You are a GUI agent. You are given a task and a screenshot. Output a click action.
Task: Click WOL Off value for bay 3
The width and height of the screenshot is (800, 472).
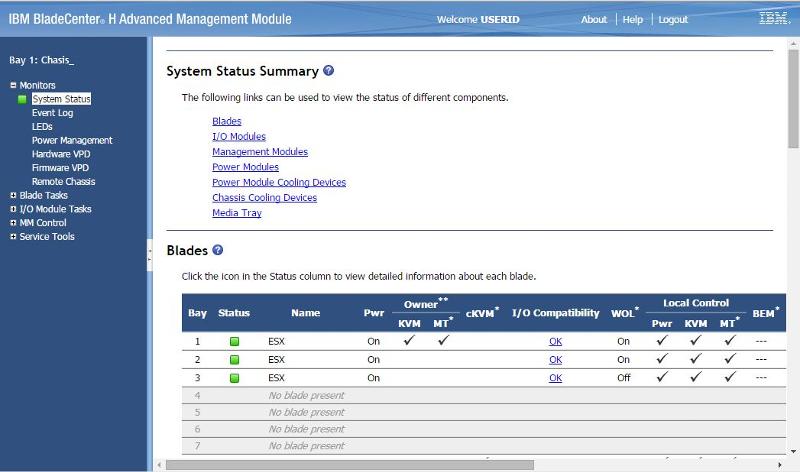tap(623, 378)
